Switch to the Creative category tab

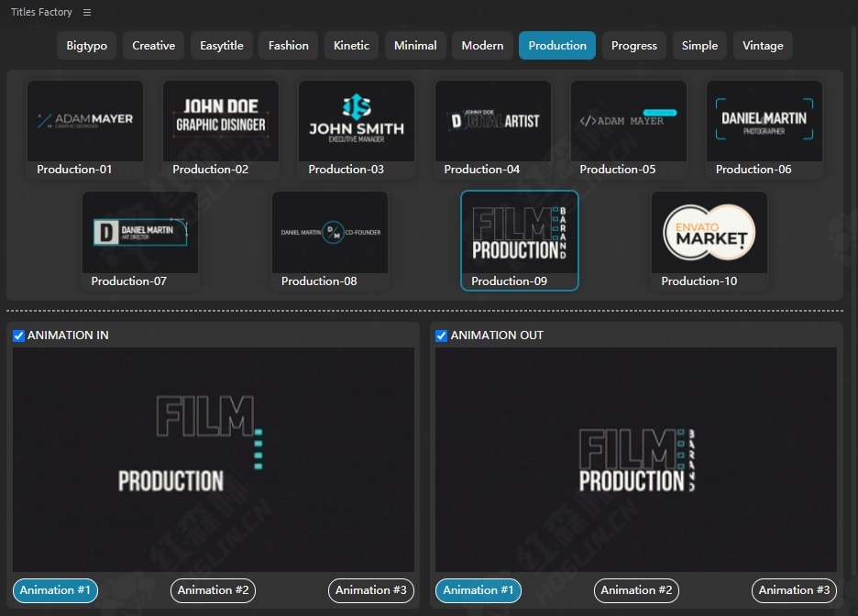tap(153, 46)
